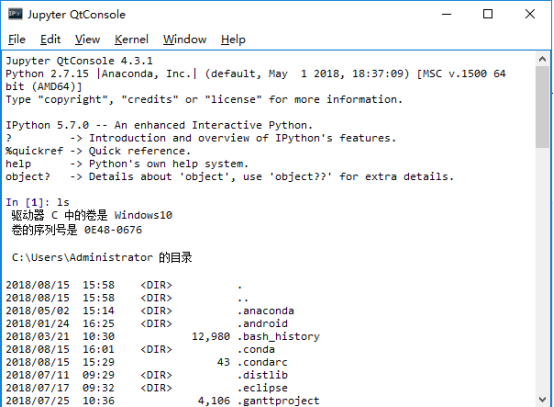Click the In [1] prompt line
This screenshot has width=554, height=407.
[37, 202]
